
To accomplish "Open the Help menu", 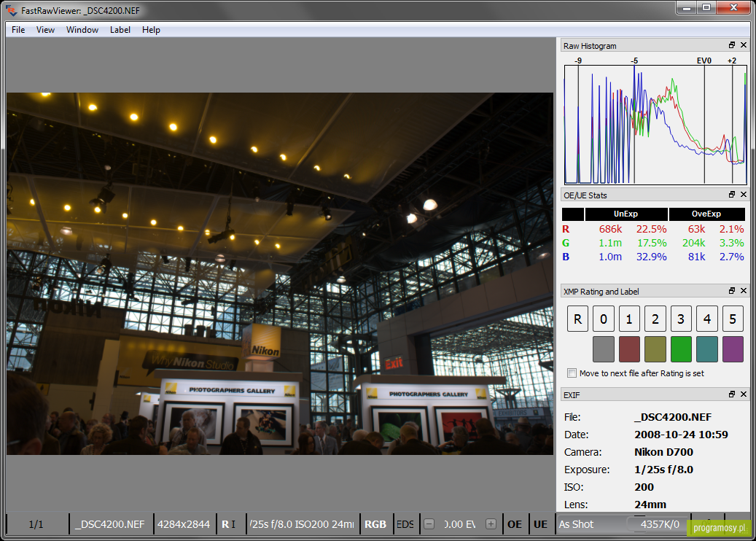I will 151,30.
